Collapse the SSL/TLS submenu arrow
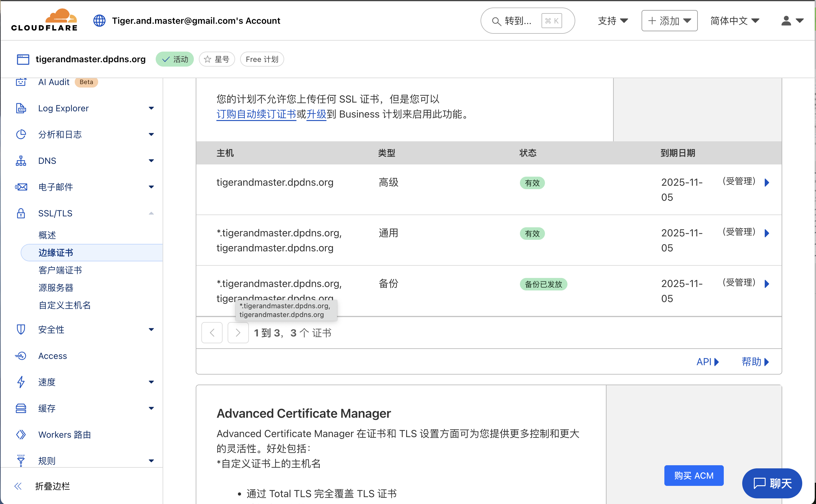The height and width of the screenshot is (504, 816). tap(151, 213)
